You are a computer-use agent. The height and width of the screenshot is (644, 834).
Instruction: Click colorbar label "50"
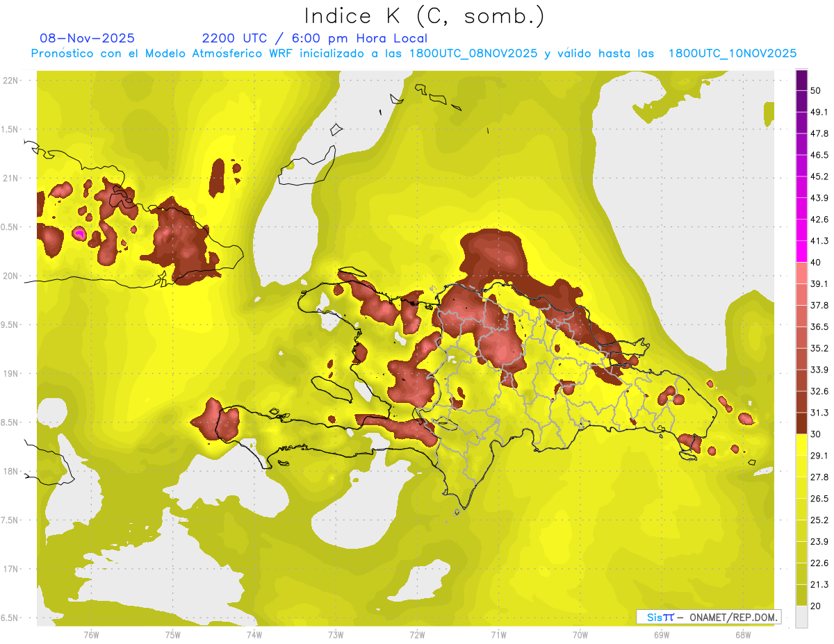point(816,91)
